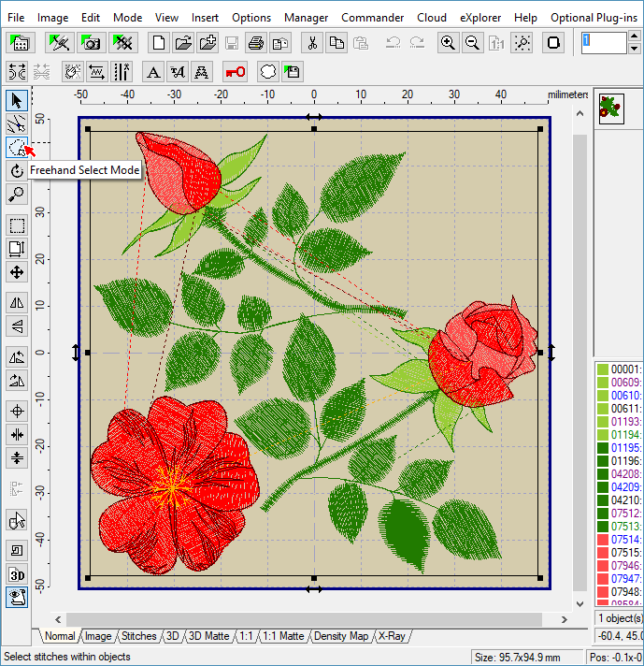644x666 pixels.
Task: Click the Zoom Out toolbar icon
Action: click(x=473, y=43)
